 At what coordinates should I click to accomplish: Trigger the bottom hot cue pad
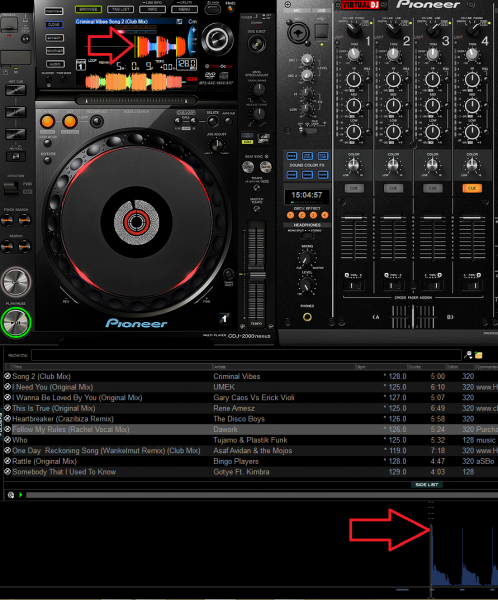16,134
